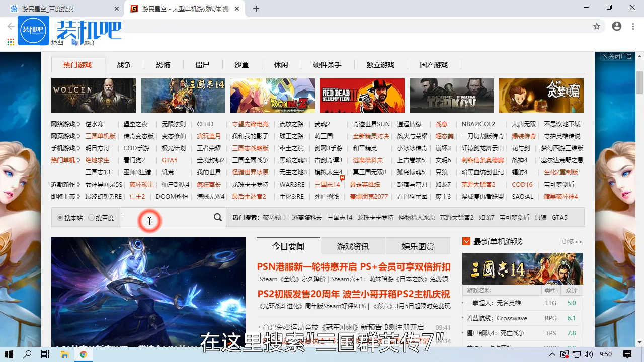Open the browser profile avatar icon
Screen dimensions: 644x362
(617, 26)
